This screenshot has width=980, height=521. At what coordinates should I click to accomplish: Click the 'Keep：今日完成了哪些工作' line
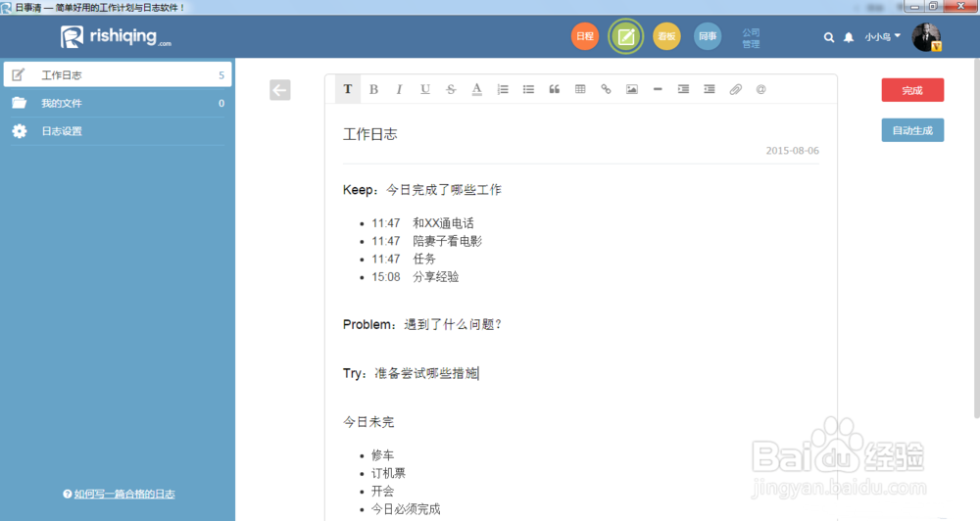click(421, 190)
